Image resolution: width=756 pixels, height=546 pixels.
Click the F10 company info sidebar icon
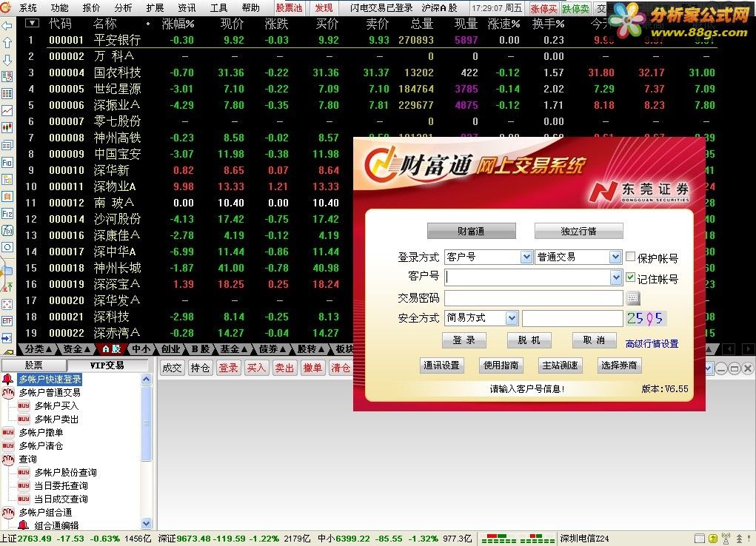pos(7,163)
